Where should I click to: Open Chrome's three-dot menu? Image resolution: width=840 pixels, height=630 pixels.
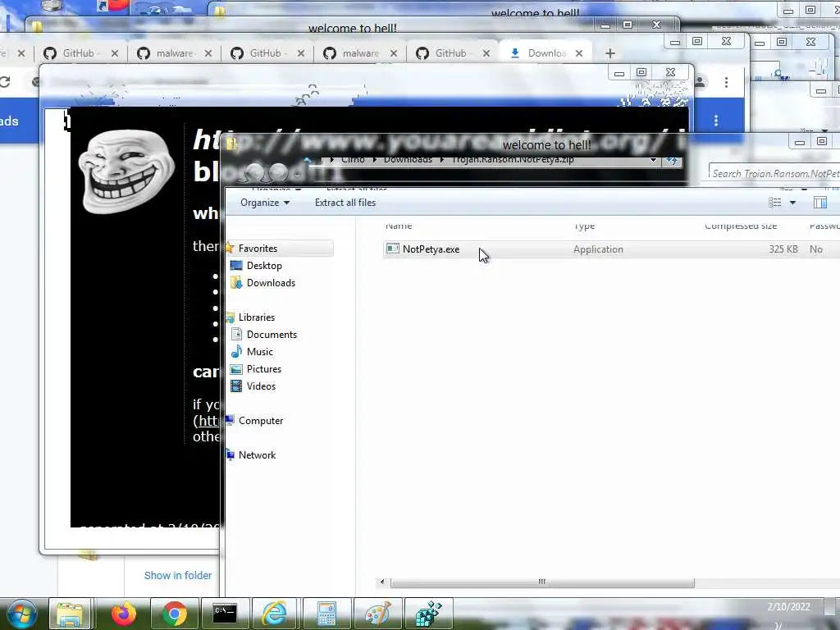(x=727, y=82)
